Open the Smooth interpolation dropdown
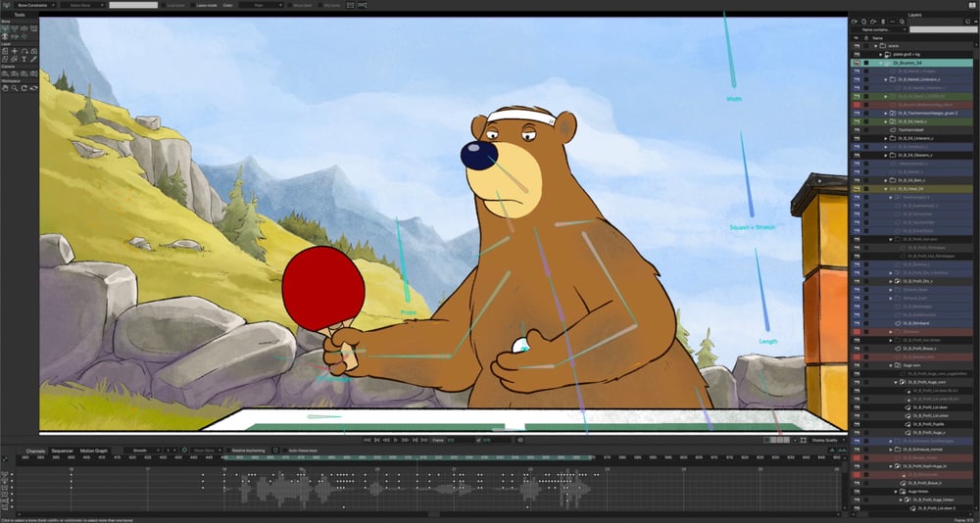 142,450
